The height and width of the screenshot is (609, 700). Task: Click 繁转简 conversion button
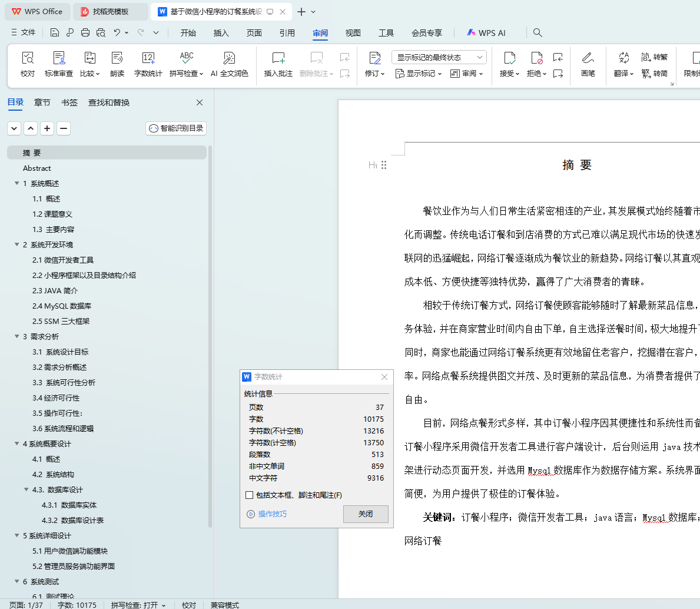(655, 73)
